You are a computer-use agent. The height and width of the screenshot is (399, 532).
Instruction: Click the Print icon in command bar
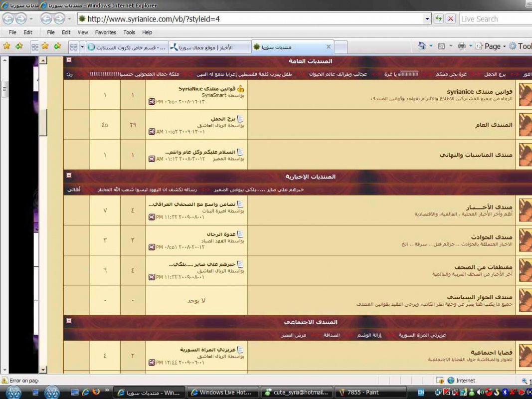click(x=462, y=46)
